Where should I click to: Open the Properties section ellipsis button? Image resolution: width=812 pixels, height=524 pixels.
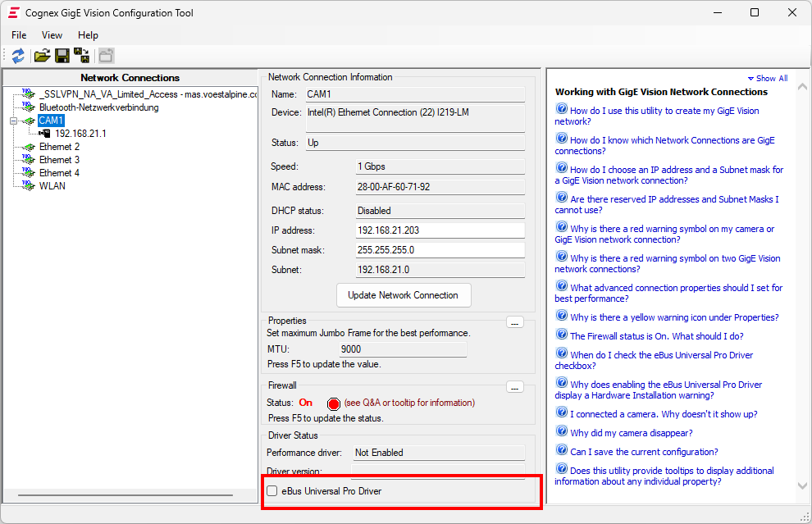tap(514, 322)
